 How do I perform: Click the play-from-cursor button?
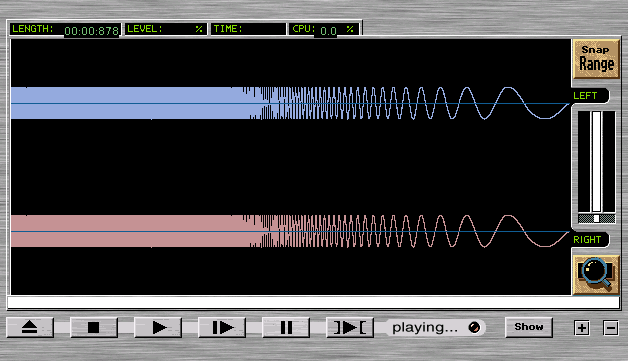[222, 327]
